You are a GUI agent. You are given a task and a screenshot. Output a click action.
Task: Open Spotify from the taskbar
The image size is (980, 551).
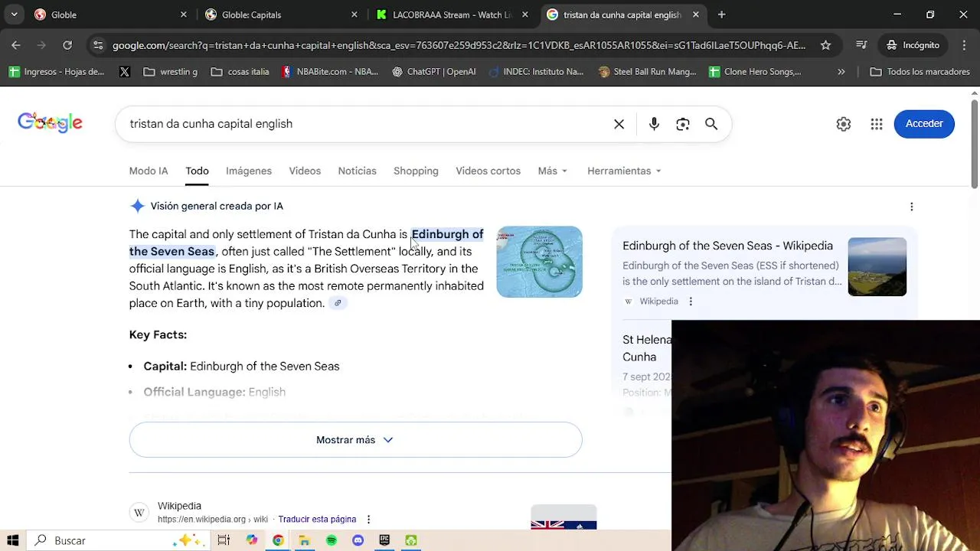[x=331, y=540]
